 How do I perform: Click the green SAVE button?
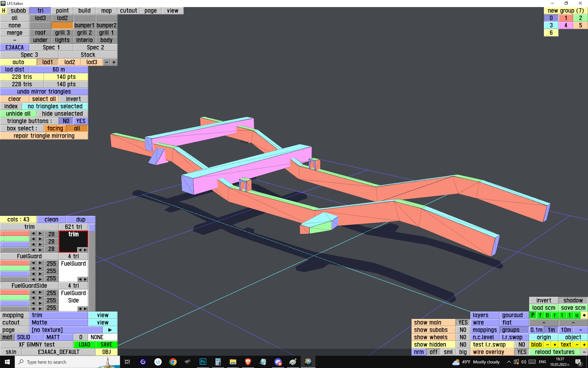106,344
